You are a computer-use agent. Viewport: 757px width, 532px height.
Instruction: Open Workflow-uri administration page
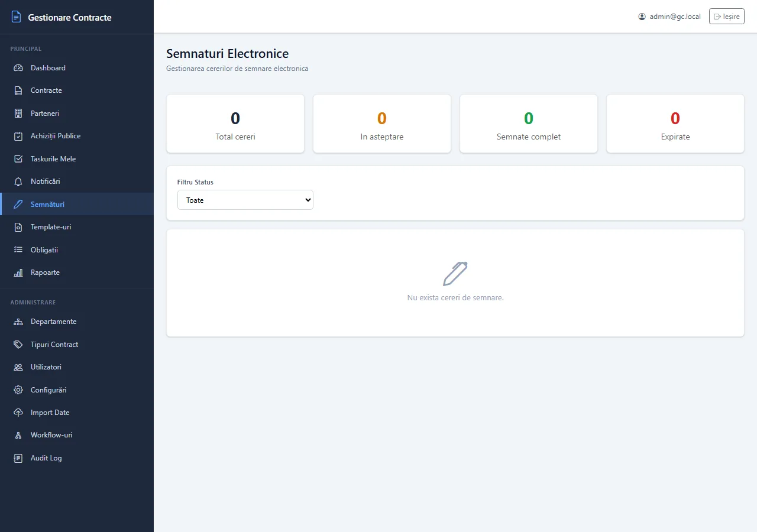coord(77,435)
